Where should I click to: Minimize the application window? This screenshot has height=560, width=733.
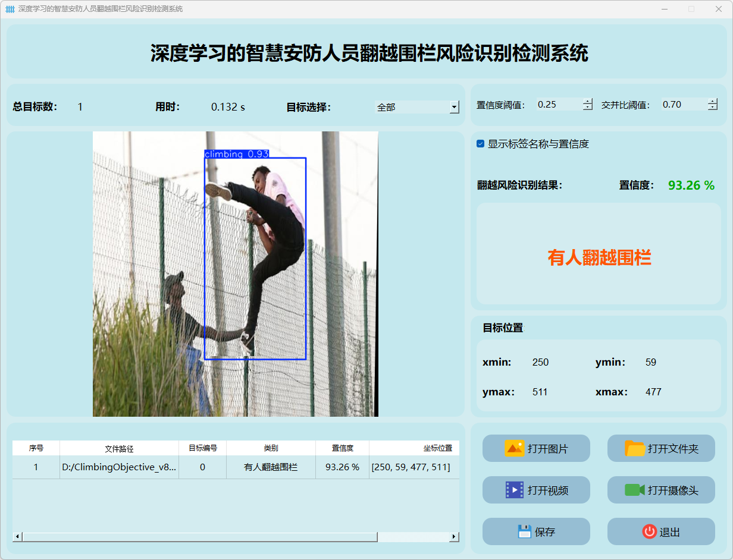pyautogui.click(x=665, y=9)
